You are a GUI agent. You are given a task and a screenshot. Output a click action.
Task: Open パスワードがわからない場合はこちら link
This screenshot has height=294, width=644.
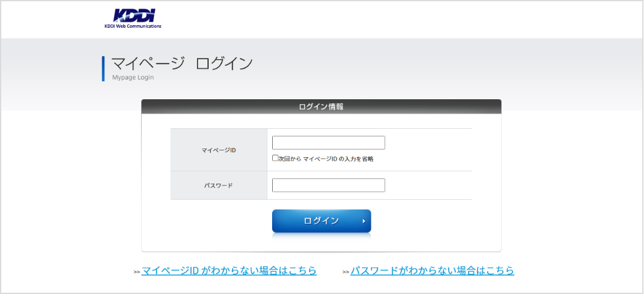(432, 271)
